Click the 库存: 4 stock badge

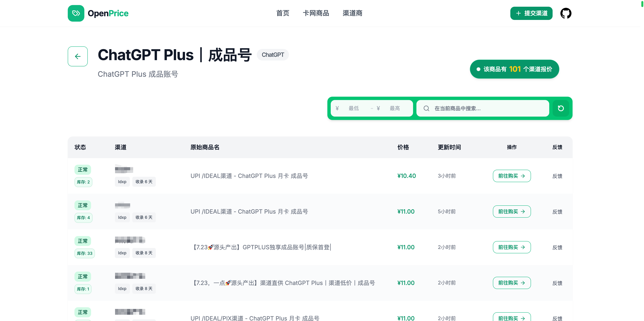point(83,218)
